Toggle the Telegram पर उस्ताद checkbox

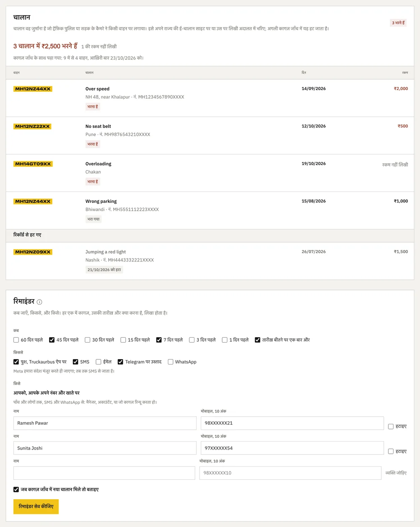tap(120, 362)
